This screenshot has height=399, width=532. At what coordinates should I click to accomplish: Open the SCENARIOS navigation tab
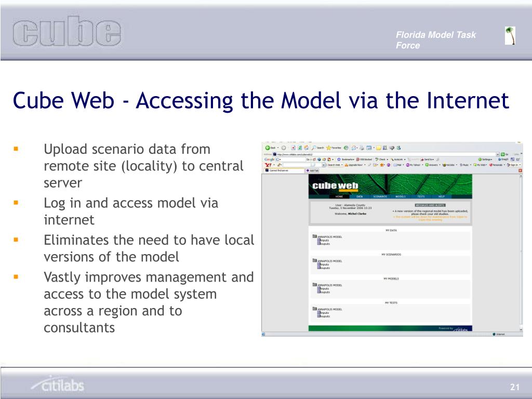[x=380, y=196]
